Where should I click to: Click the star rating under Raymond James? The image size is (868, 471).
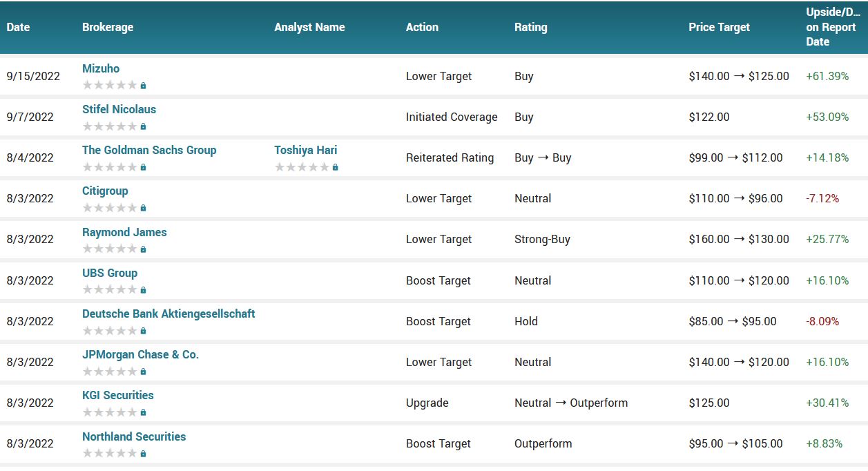click(x=110, y=249)
